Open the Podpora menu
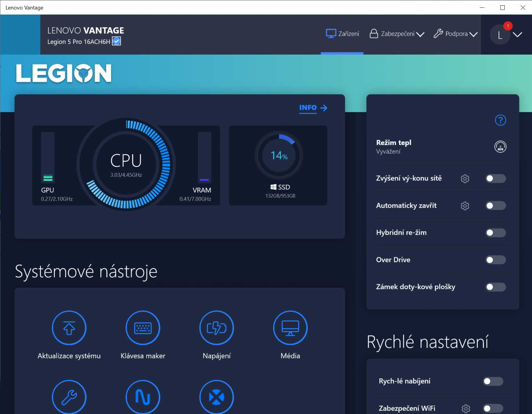 pyautogui.click(x=456, y=34)
